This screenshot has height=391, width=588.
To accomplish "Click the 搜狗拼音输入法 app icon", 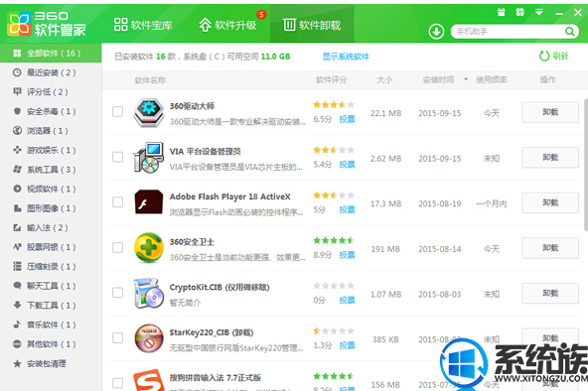I will point(149,380).
